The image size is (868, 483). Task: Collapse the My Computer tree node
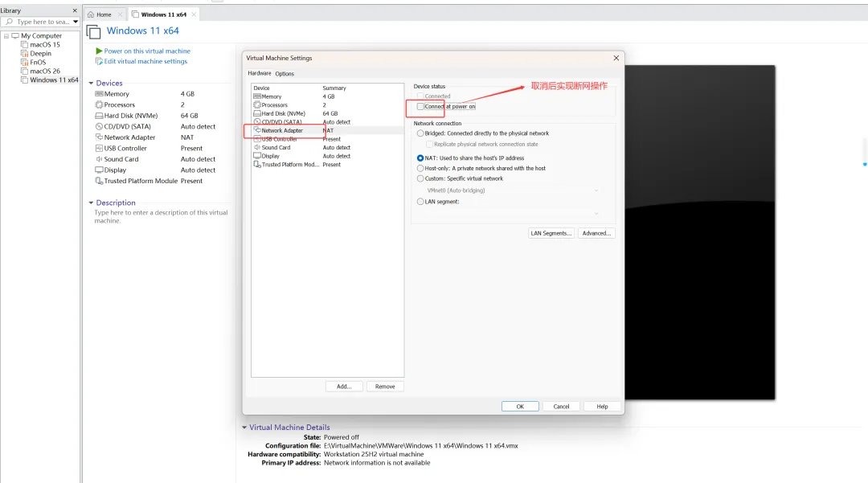[6, 36]
